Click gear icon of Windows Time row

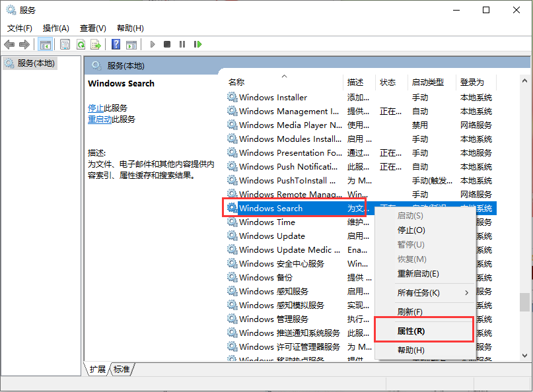click(232, 222)
